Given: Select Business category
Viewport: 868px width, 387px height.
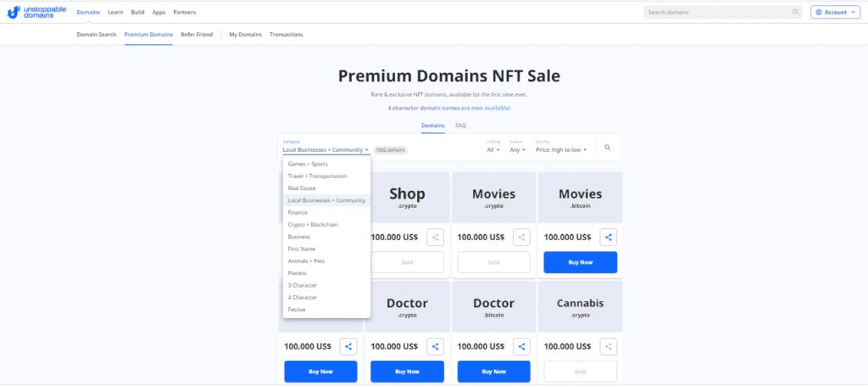Looking at the screenshot, I should coord(326,237).
